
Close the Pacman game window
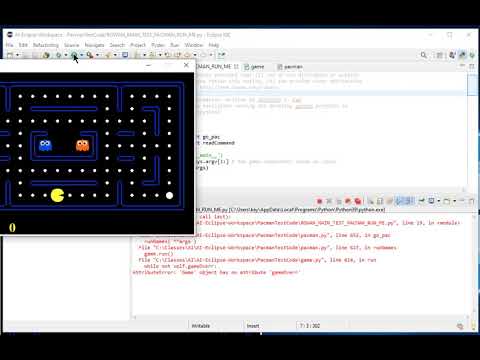pos(186,65)
